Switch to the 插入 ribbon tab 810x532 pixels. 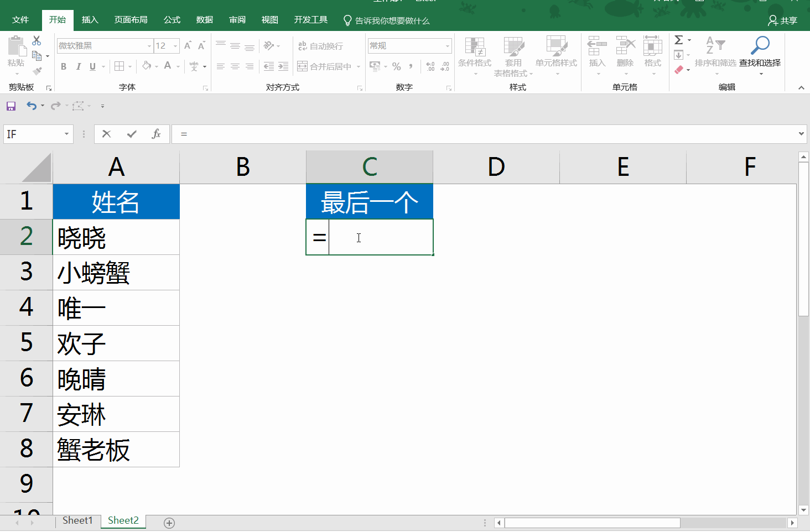click(90, 20)
